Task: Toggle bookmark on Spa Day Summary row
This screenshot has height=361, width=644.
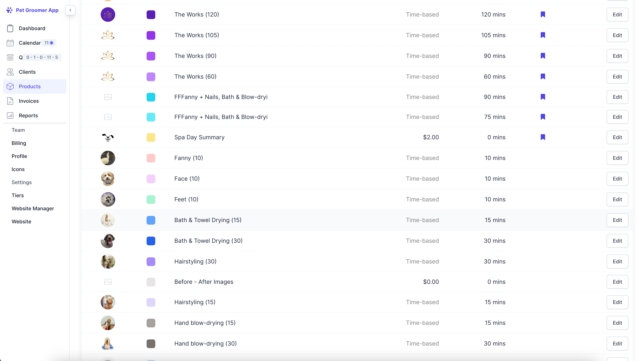Action: point(543,137)
